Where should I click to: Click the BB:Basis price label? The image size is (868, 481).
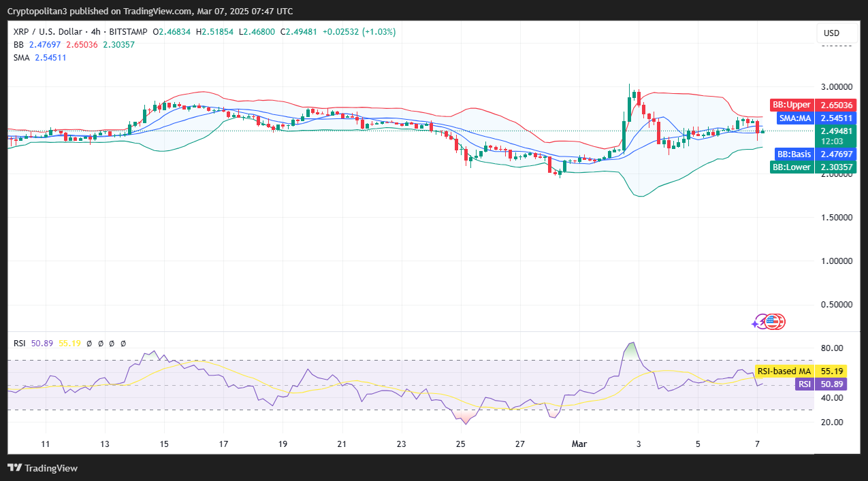point(792,154)
